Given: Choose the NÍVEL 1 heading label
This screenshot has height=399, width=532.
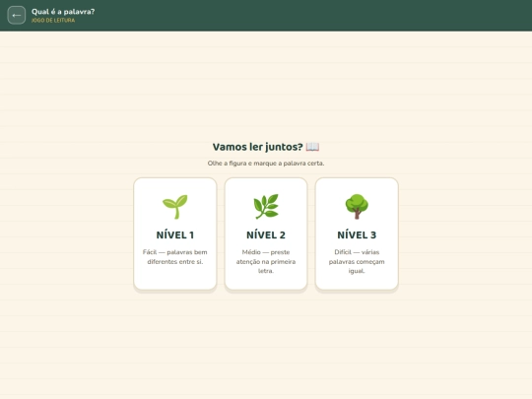Looking at the screenshot, I should click(x=175, y=234).
